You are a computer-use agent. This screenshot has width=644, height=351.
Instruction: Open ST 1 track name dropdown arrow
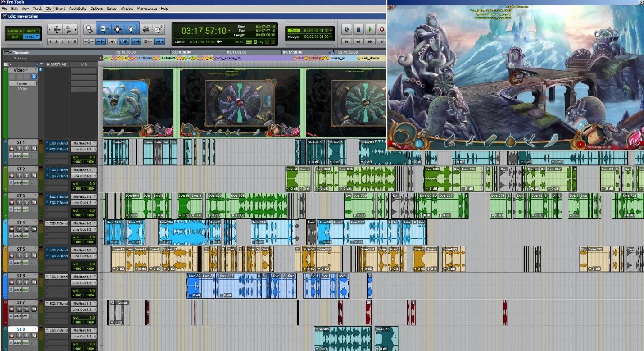(36, 141)
